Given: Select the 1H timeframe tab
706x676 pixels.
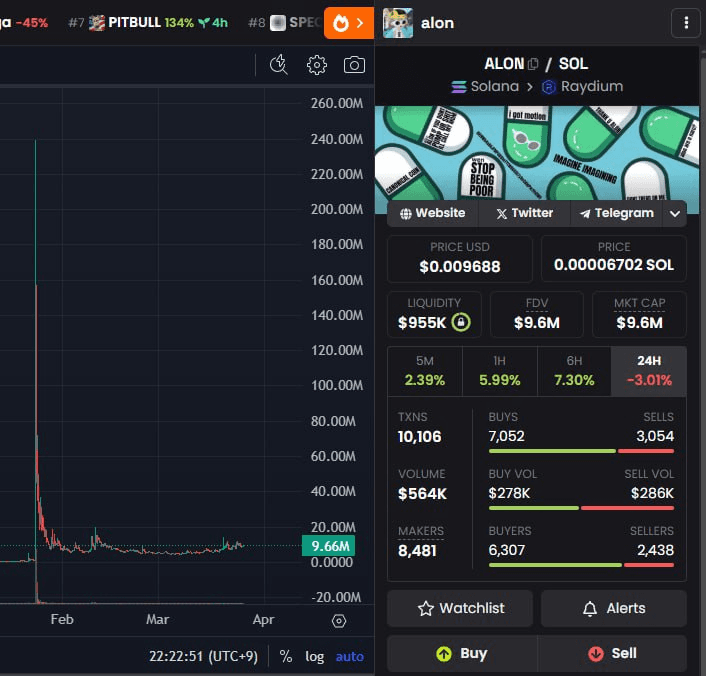Looking at the screenshot, I should pyautogui.click(x=499, y=371).
